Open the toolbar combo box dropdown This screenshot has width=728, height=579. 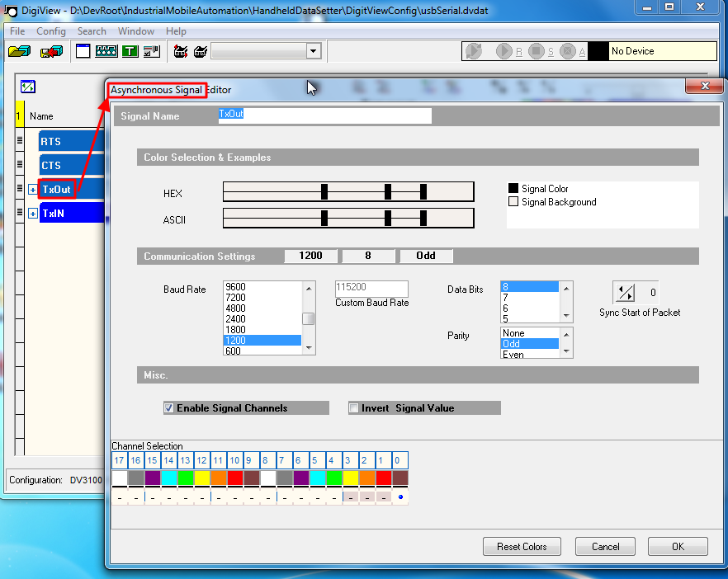(314, 51)
